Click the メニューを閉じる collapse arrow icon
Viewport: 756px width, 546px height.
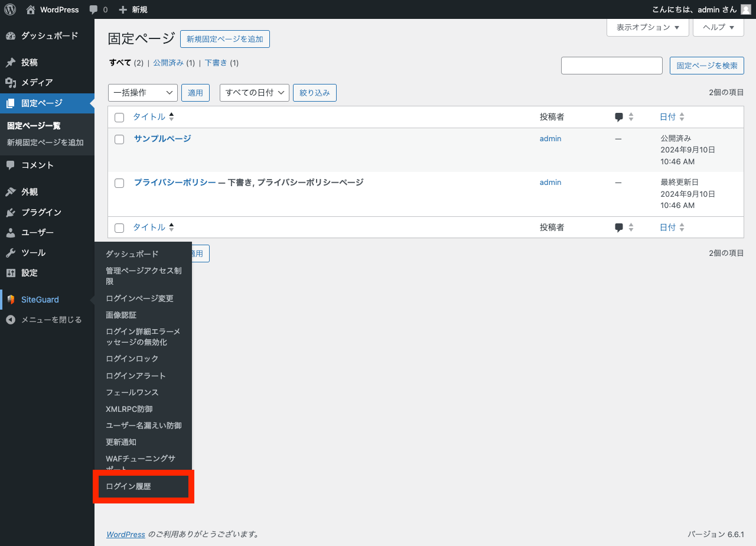(11, 320)
